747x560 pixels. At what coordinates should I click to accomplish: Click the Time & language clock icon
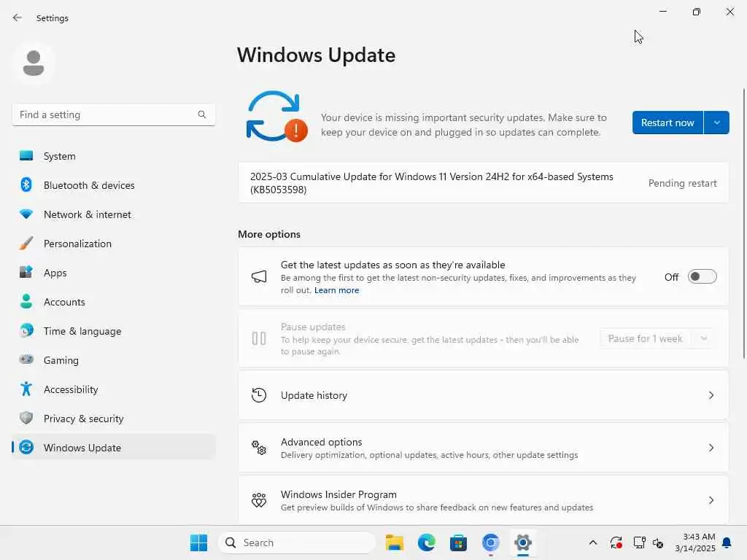pos(26,330)
